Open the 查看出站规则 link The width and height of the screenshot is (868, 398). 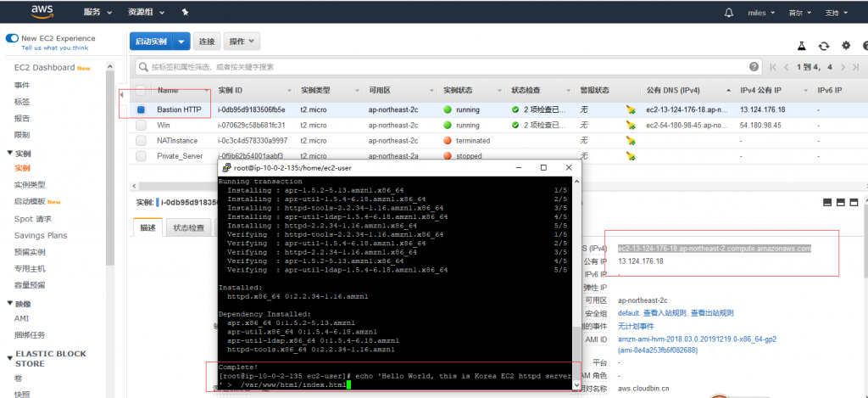pos(712,313)
